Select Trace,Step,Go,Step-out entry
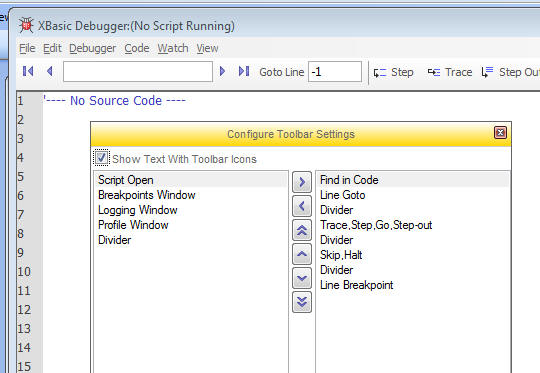The image size is (540, 373). [x=413, y=225]
